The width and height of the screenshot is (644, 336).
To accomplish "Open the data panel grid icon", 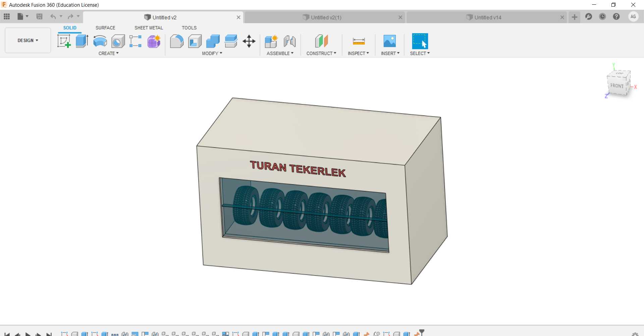I will click(7, 16).
